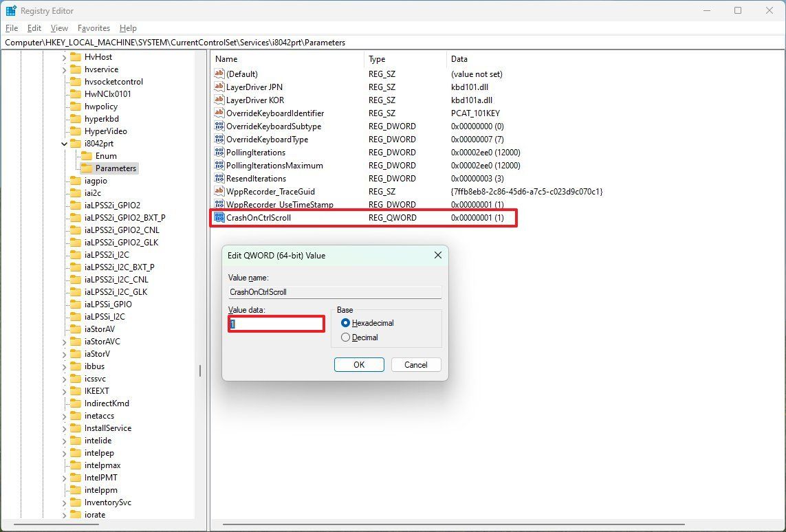The image size is (786, 532).
Task: Click the iagpio folder icon
Action: [x=76, y=180]
